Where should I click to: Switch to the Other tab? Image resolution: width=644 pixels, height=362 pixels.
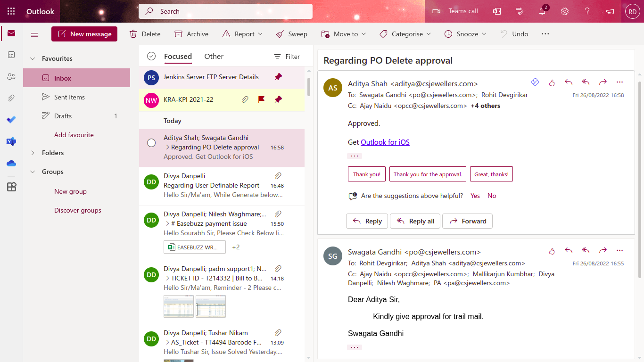(x=214, y=57)
